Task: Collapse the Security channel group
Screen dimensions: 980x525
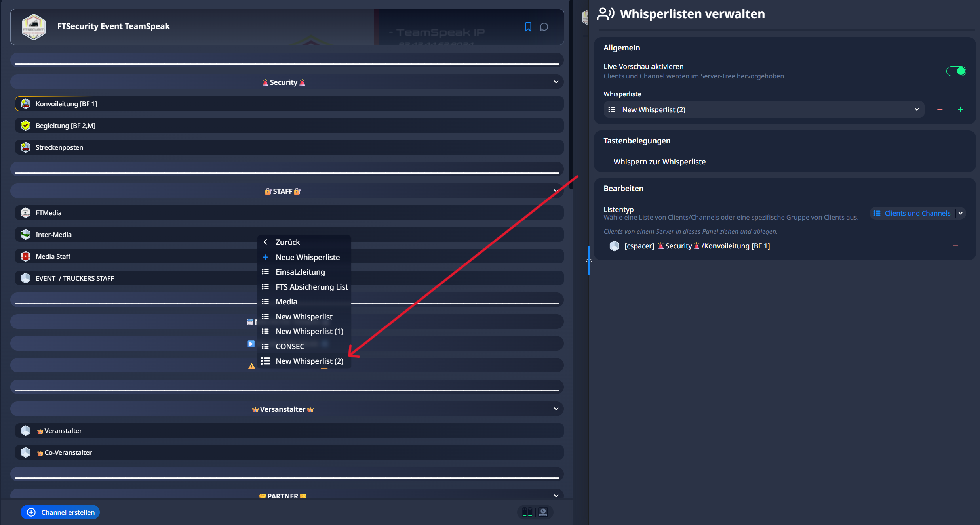Action: coord(556,82)
